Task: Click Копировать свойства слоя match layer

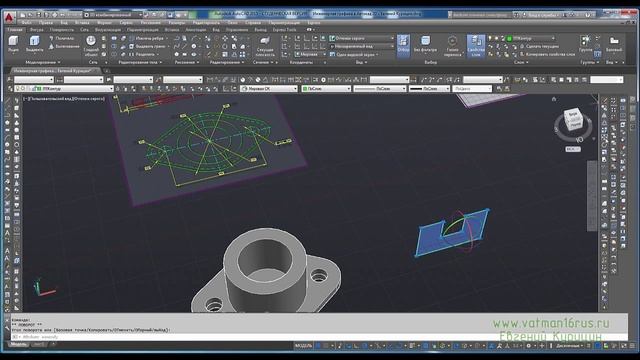Action: pyautogui.click(x=547, y=54)
